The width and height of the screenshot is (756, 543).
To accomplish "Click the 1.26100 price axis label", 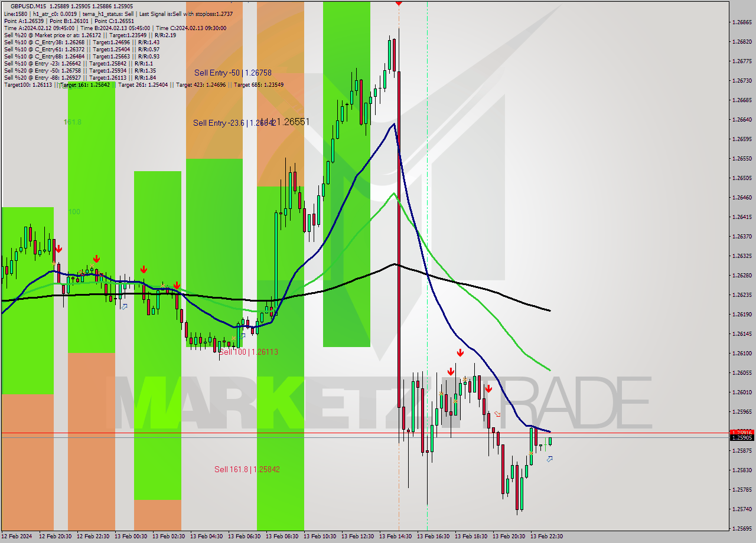I will [742, 353].
